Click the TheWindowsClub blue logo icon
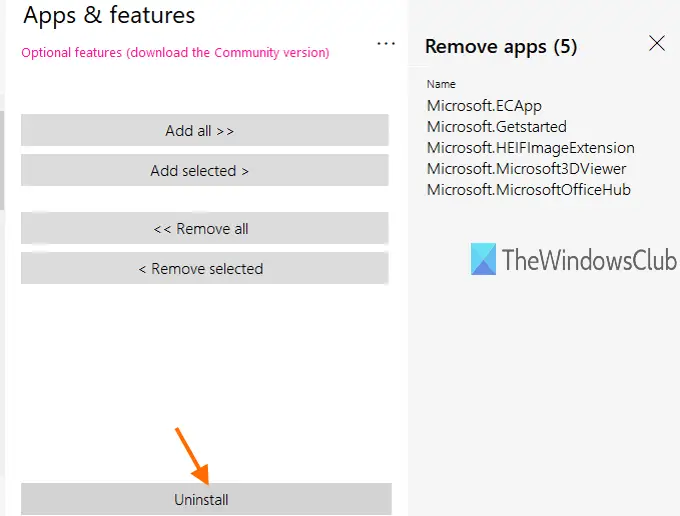Viewport: 680px width, 516px height. pyautogui.click(x=483, y=261)
